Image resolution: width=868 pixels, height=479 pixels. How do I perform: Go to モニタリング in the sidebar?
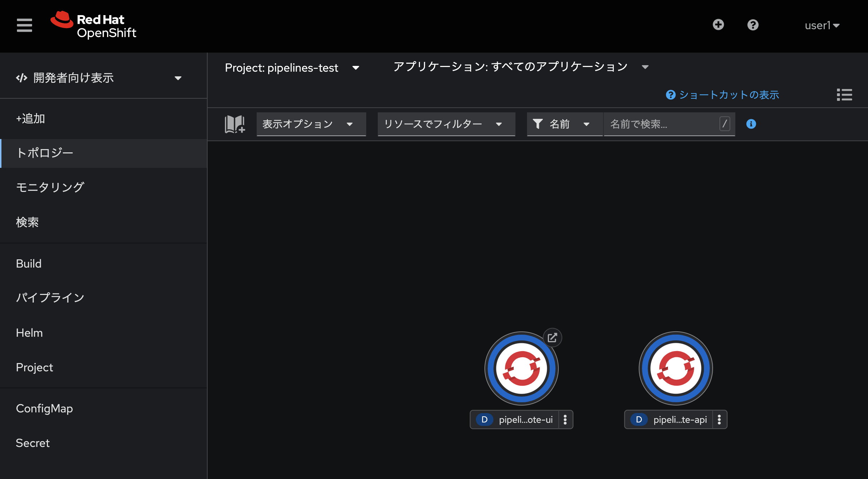pos(103,187)
